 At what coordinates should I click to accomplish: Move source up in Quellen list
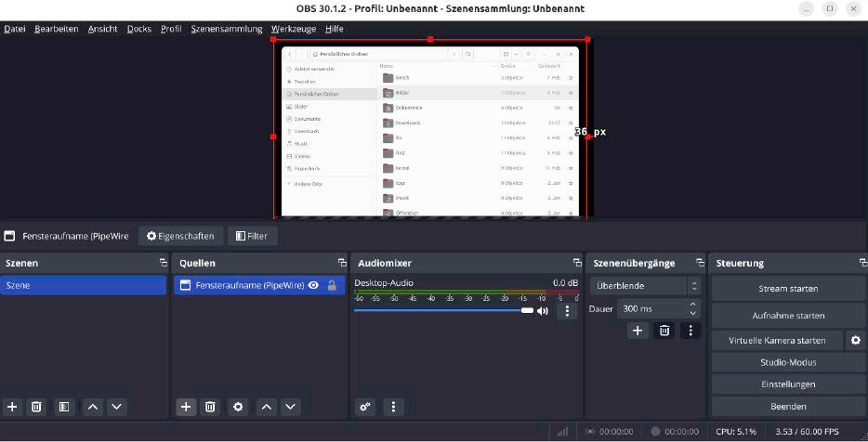(x=267, y=407)
